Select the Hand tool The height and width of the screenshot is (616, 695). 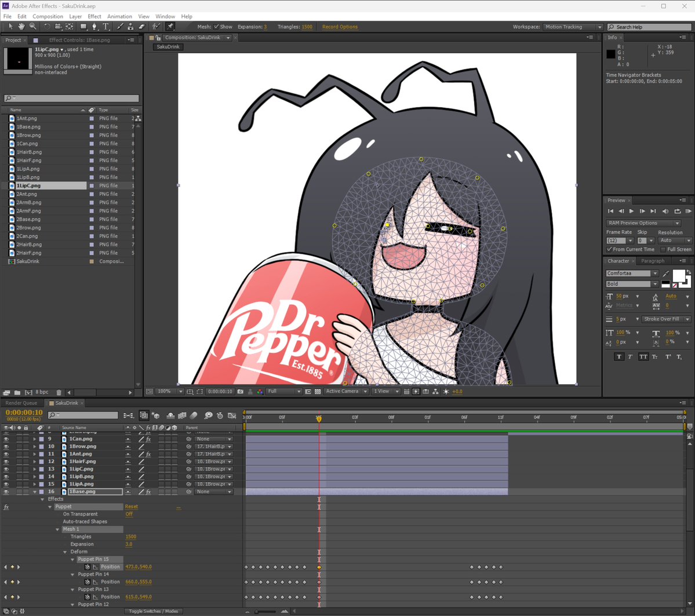tap(21, 27)
